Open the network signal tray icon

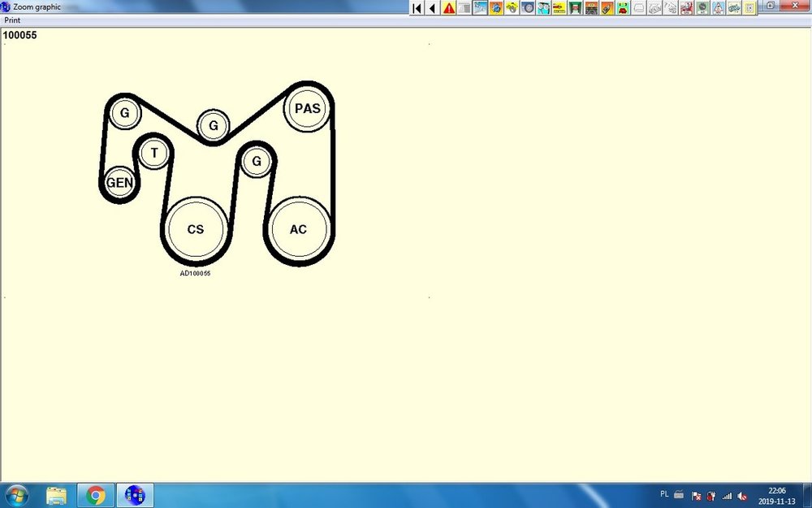pyautogui.click(x=727, y=495)
